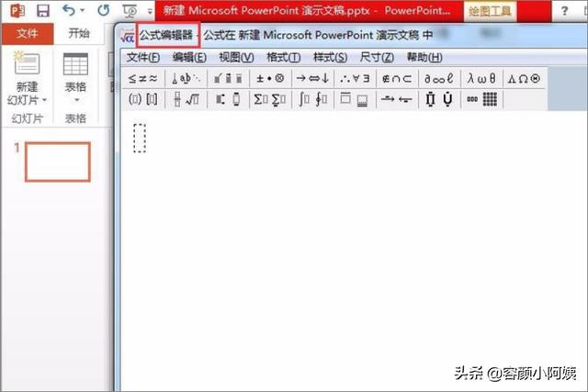Screen dimensions: 588x392
Task: Open the fence bracket templates palette
Action: click(x=142, y=99)
